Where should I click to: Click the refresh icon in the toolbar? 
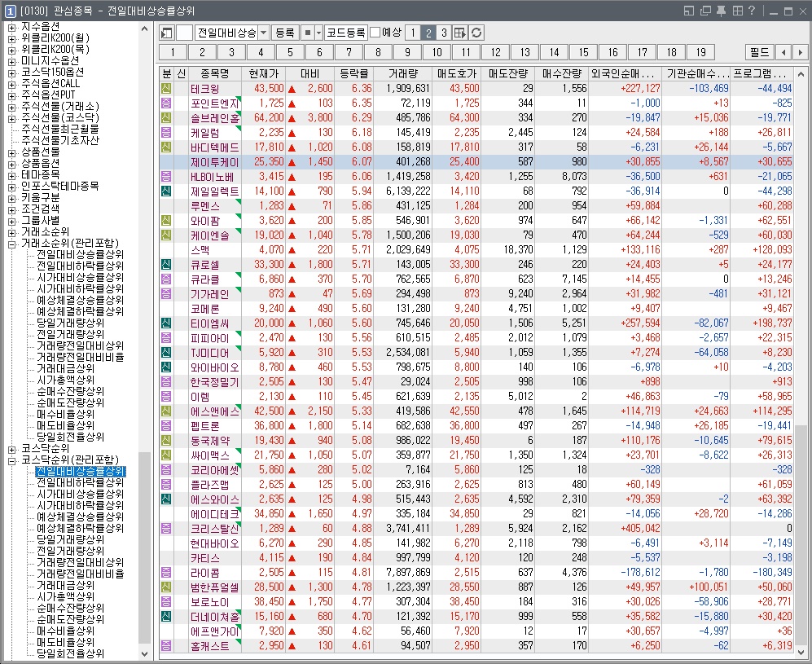pyautogui.click(x=476, y=33)
